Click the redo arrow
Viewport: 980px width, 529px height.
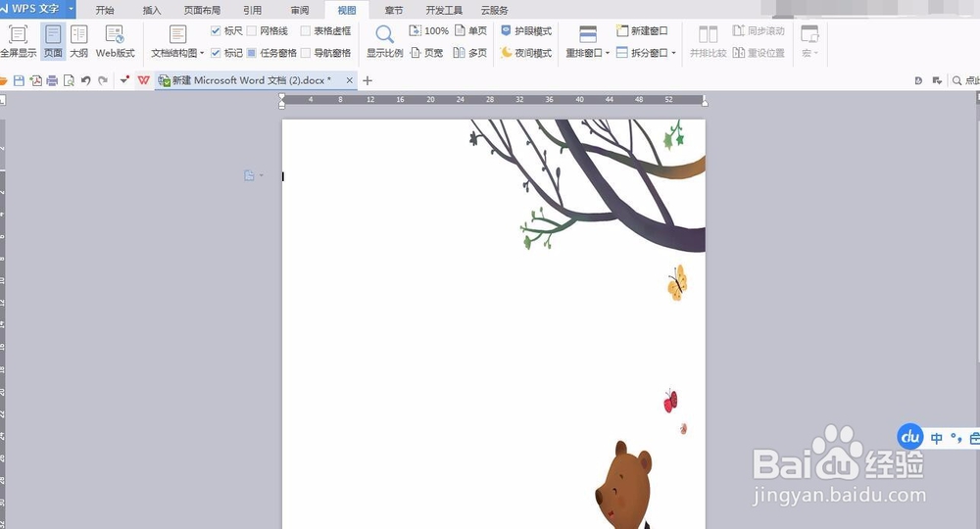pyautogui.click(x=103, y=80)
